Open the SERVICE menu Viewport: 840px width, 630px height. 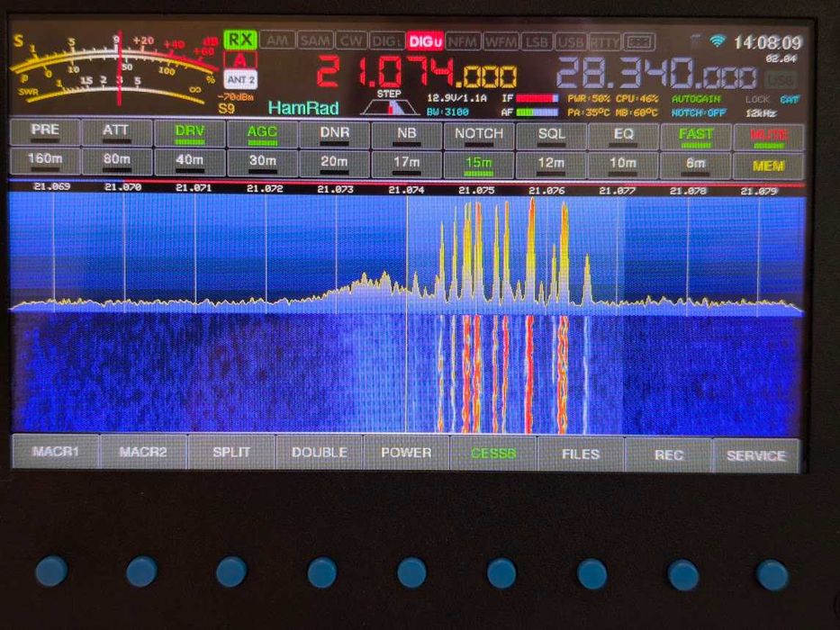pos(756,455)
